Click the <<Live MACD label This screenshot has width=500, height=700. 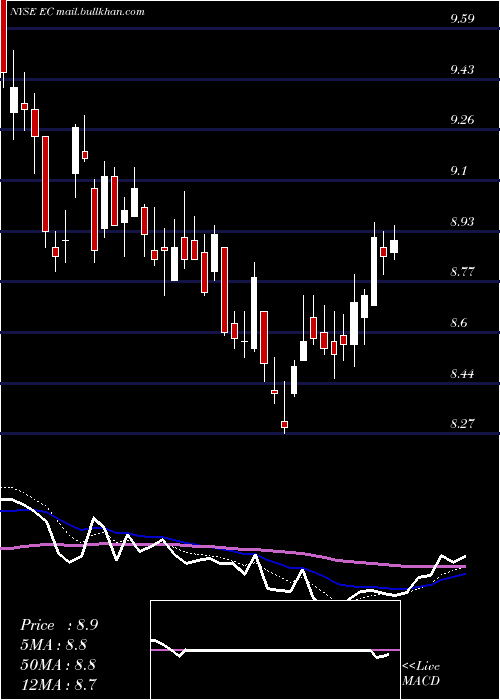point(421,674)
